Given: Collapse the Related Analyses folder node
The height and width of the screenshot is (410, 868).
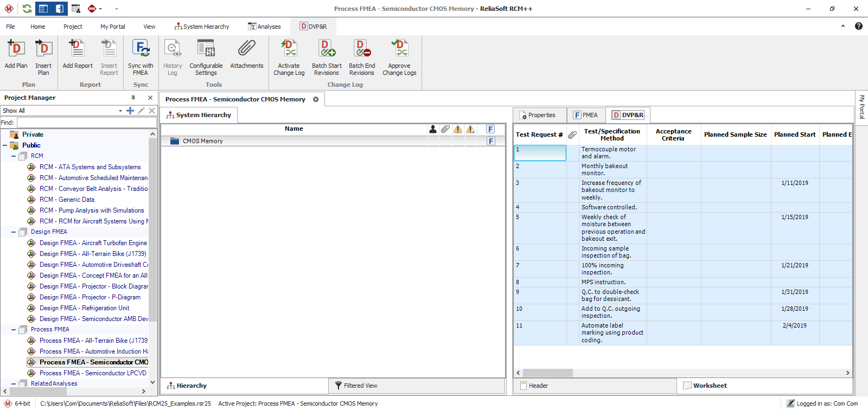Looking at the screenshot, I should point(14,384).
